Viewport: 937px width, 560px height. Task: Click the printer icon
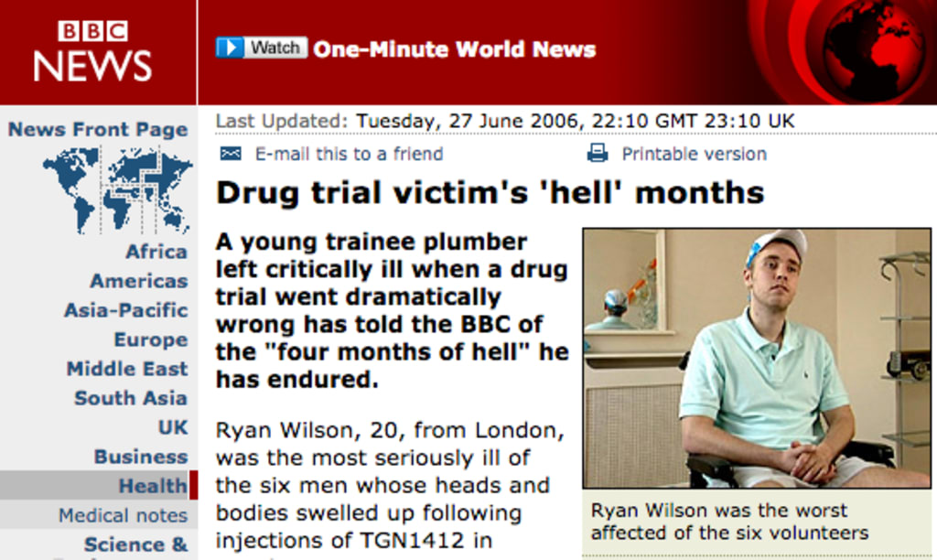[x=597, y=154]
